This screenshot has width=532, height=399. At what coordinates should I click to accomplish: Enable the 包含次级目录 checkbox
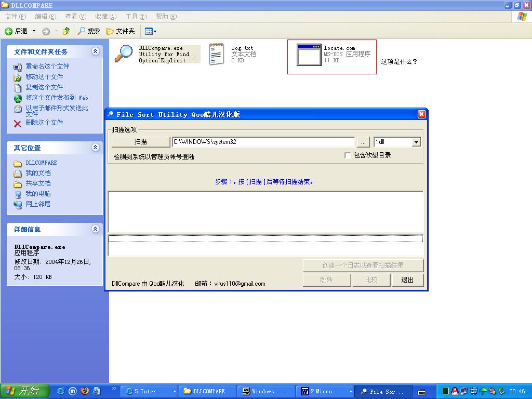pos(348,155)
